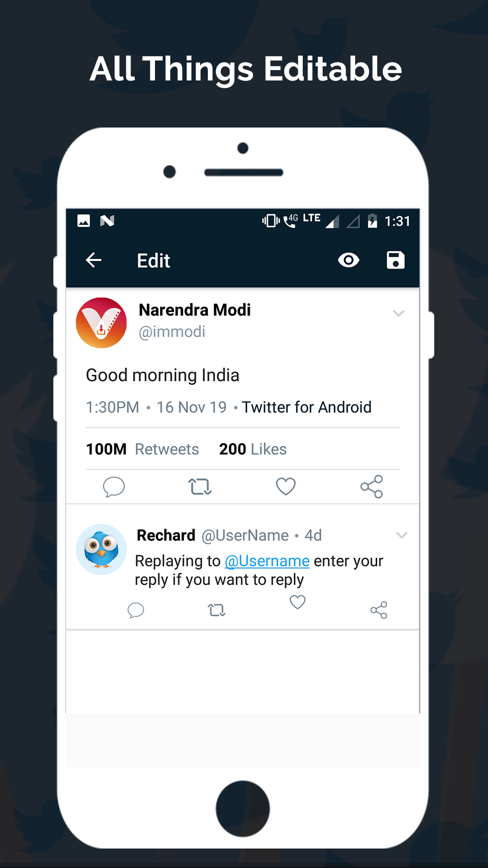Tap share icon on Rechard's reply

[379, 610]
